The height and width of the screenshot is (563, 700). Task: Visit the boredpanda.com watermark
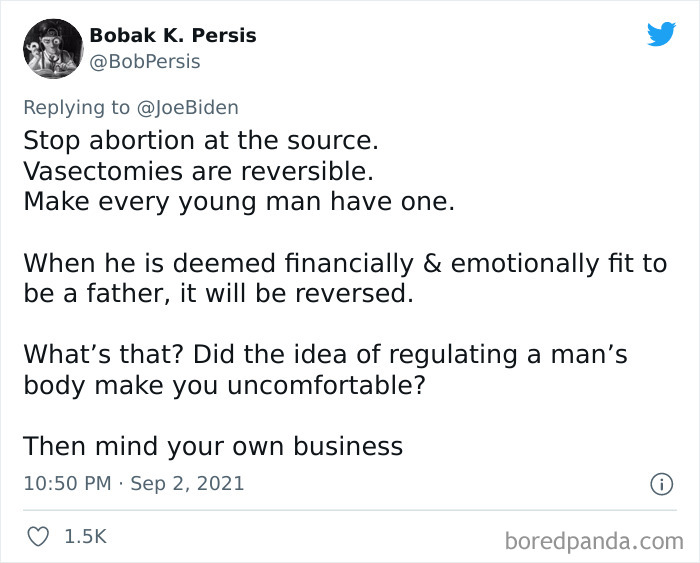[593, 541]
